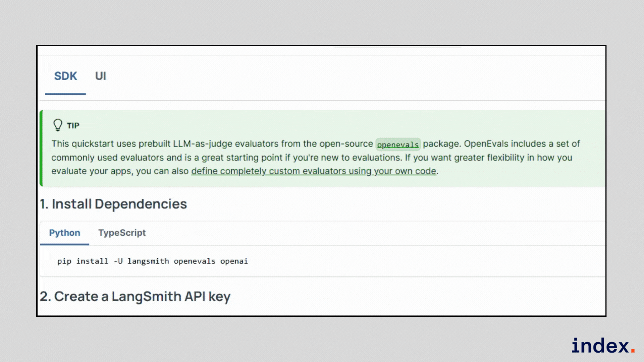Switch to the SDK tab
Image resolution: width=644 pixels, height=362 pixels.
(x=66, y=76)
